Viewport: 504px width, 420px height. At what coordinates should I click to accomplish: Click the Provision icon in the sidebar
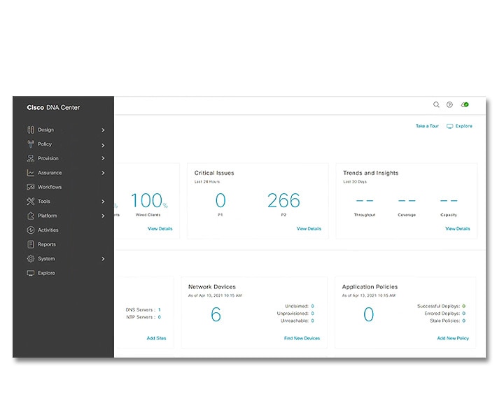coord(31,158)
